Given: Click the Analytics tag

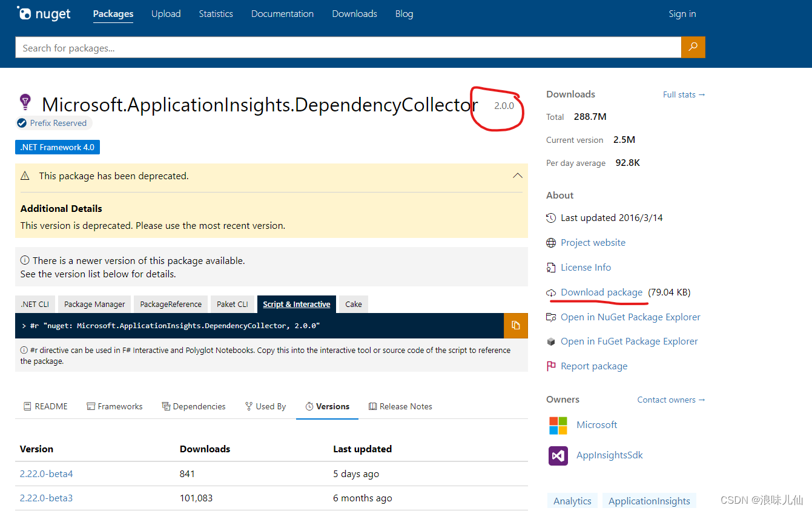Looking at the screenshot, I should (572, 501).
